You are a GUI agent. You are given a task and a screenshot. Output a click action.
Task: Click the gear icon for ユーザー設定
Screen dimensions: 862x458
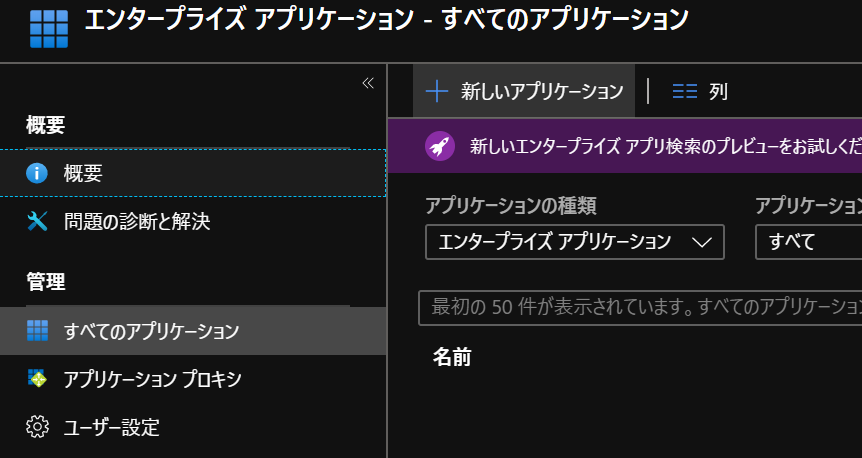coord(37,427)
